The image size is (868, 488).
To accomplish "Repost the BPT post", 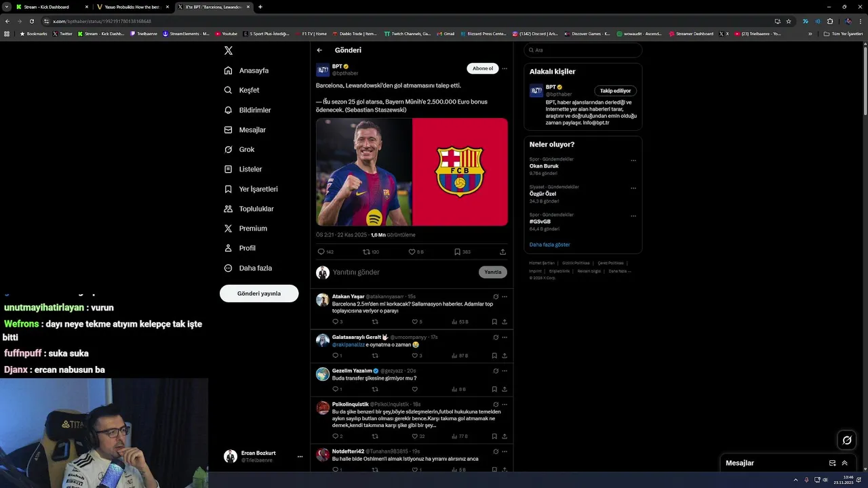I will [367, 251].
